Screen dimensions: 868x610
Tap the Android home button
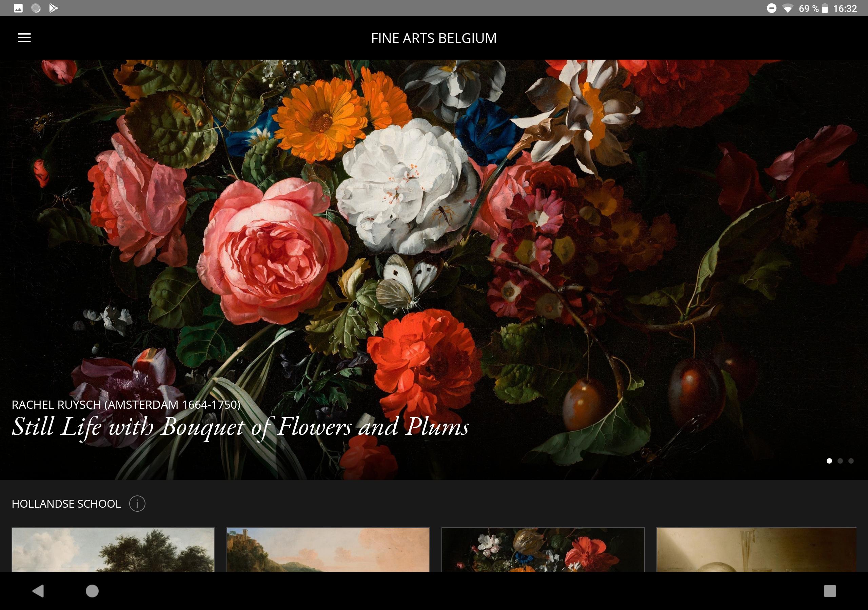point(92,591)
